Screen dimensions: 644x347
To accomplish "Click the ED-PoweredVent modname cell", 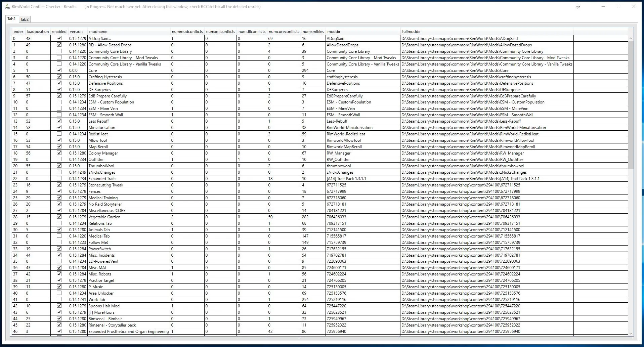I will 129,261.
